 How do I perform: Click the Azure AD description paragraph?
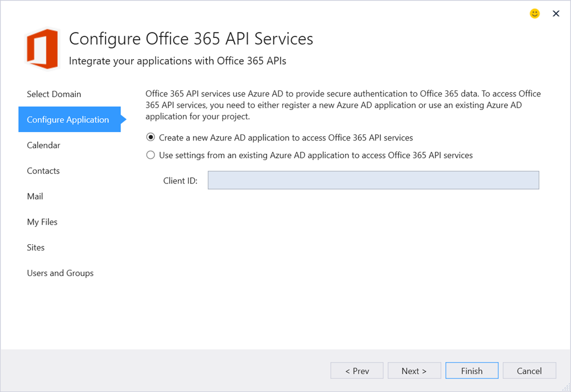click(343, 105)
